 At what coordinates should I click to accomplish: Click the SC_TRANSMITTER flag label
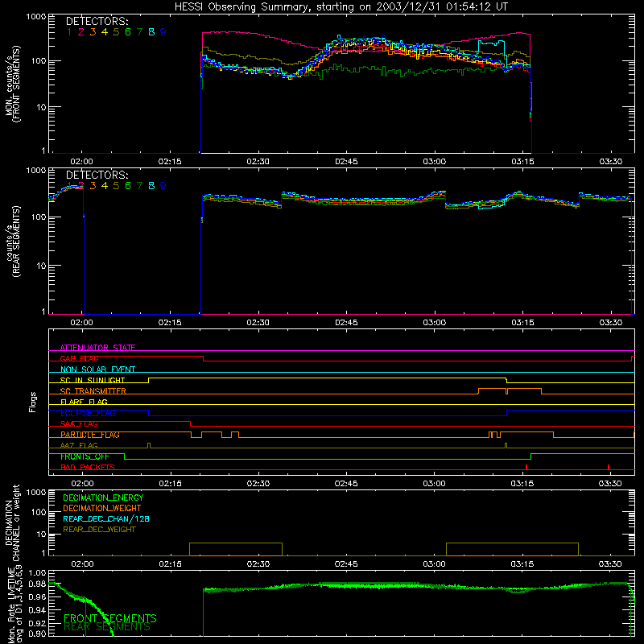(x=93, y=391)
